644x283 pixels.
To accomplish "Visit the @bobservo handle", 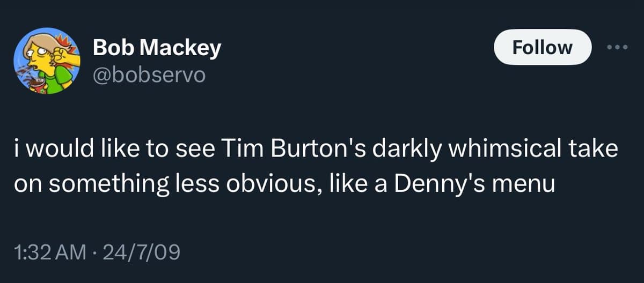I will (x=149, y=74).
